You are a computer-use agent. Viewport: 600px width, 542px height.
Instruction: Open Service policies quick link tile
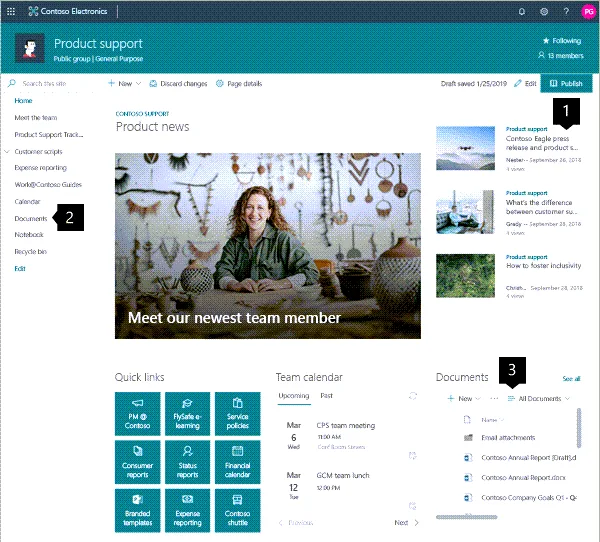click(238, 414)
